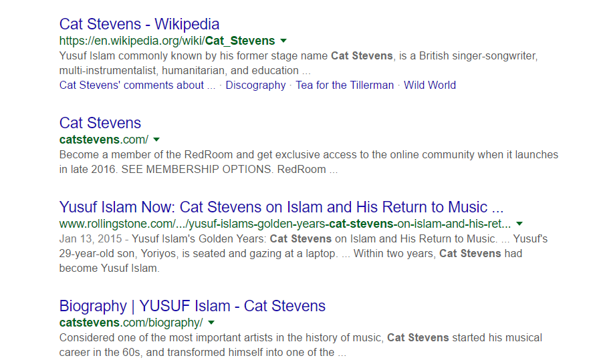Open the Cat Stevens official site title

coord(100,123)
